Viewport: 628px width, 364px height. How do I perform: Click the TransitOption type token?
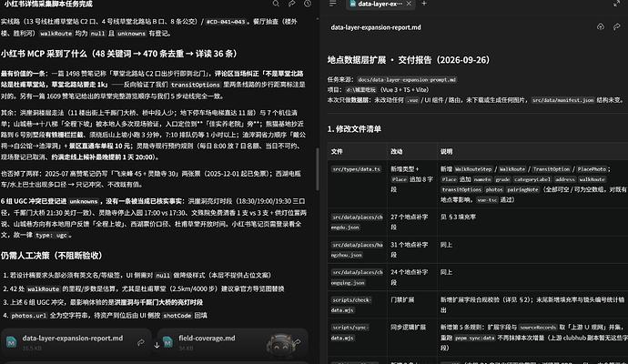pos(552,169)
